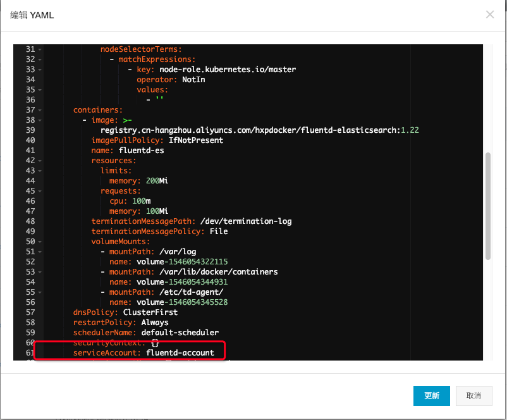The image size is (507, 420).
Task: Click the 更新 button
Action: 431,395
